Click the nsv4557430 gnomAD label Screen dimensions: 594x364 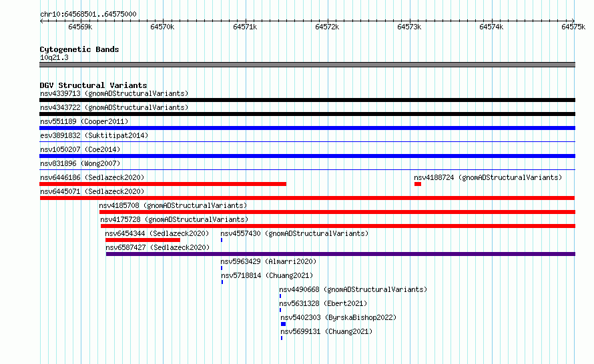[294, 233]
